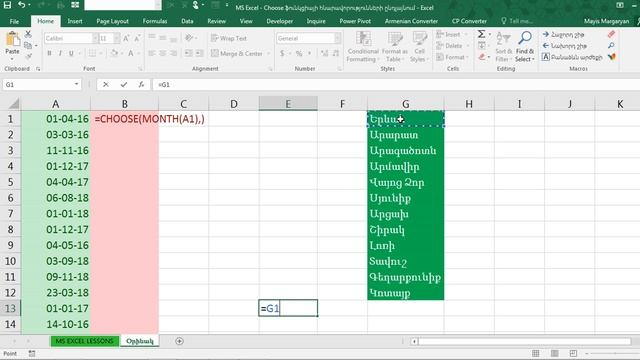Open Format as Table gallery
This screenshot has width=640, height=360.
click(x=395, y=47)
